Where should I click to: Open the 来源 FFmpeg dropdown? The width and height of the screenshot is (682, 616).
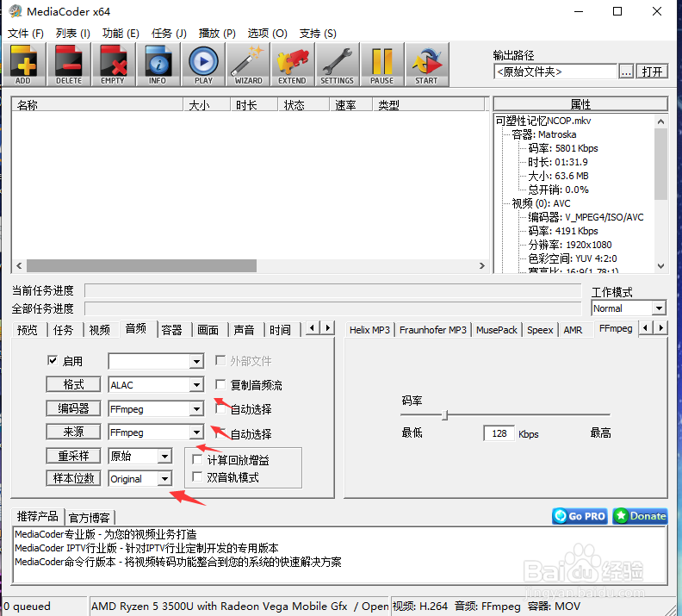coord(196,432)
